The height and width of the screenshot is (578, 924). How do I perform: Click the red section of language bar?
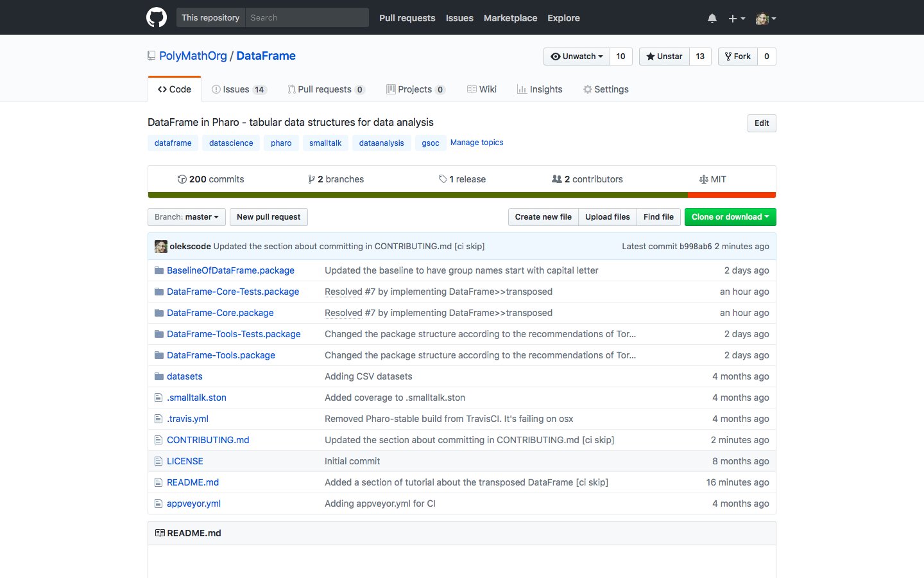click(732, 195)
